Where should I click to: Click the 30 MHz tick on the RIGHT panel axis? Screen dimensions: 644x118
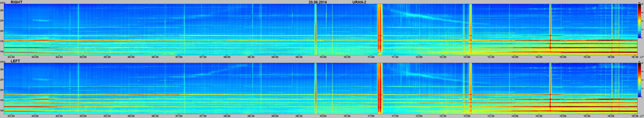(2, 10)
